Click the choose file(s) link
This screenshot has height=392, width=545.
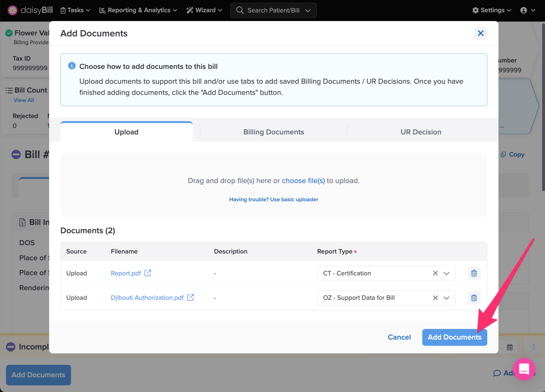(x=303, y=181)
